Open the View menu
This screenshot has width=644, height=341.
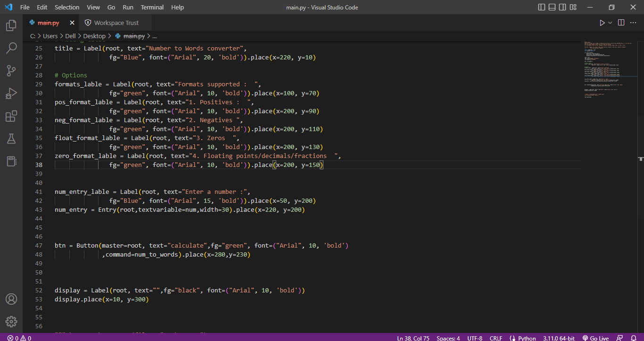pyautogui.click(x=93, y=7)
